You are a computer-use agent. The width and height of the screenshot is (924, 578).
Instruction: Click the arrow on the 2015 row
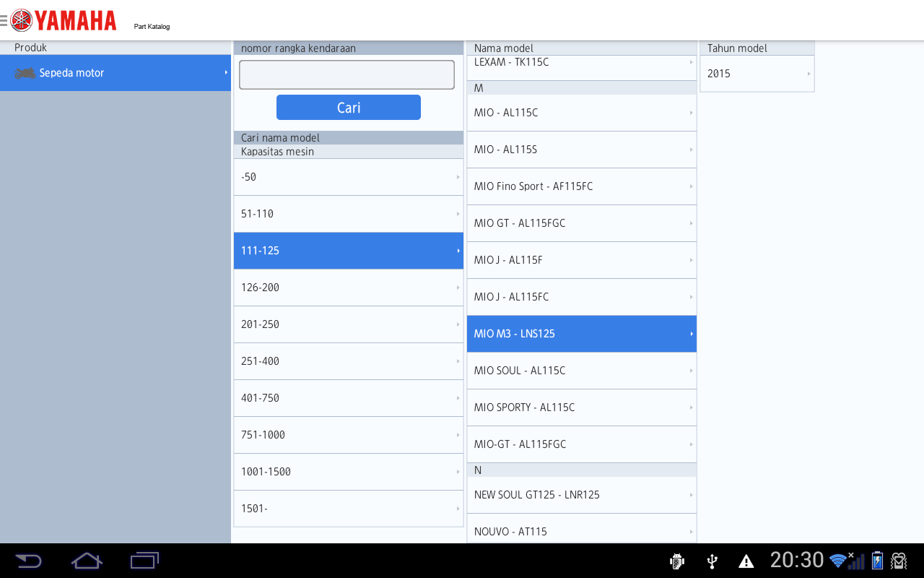click(808, 74)
